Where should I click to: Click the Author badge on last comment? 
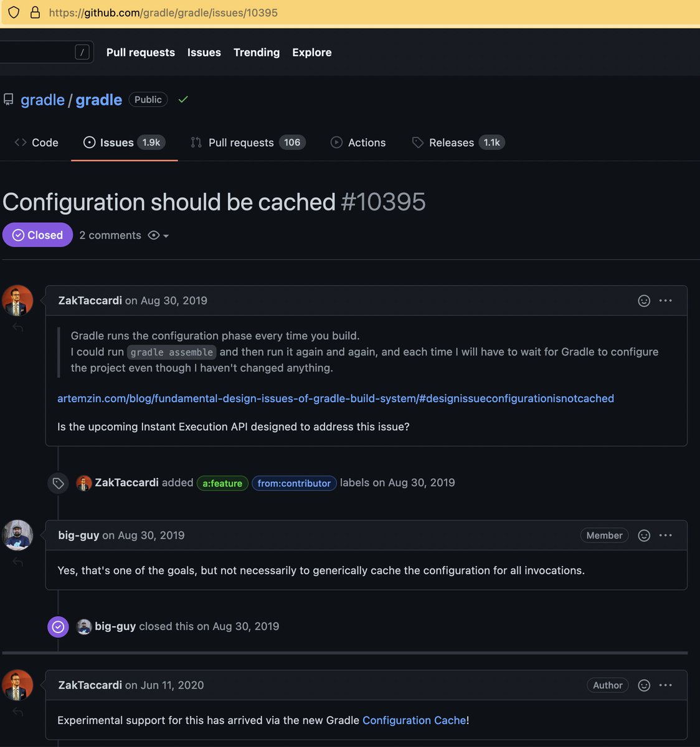pos(608,685)
